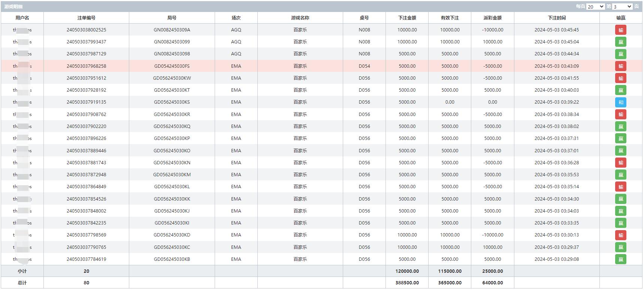
Task: Open the per-page count dropdown showing 20
Action: 595,6
